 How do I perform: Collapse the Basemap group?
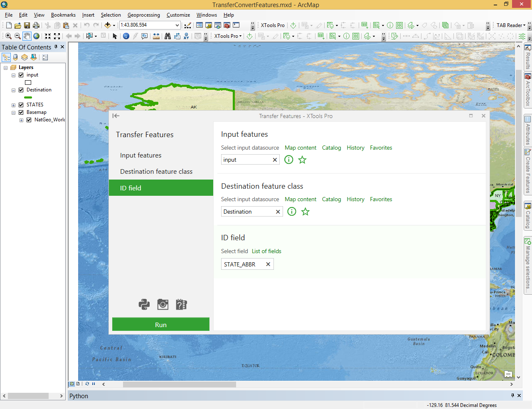13,113
